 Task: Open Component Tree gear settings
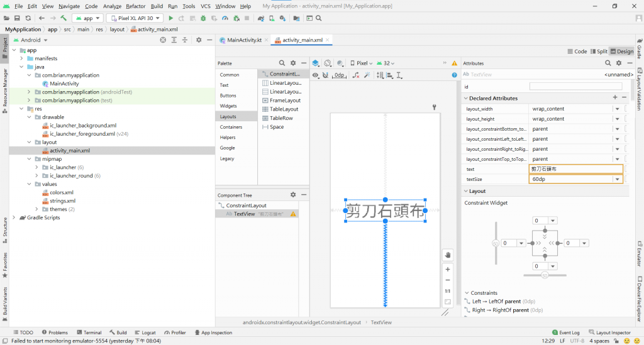click(293, 195)
